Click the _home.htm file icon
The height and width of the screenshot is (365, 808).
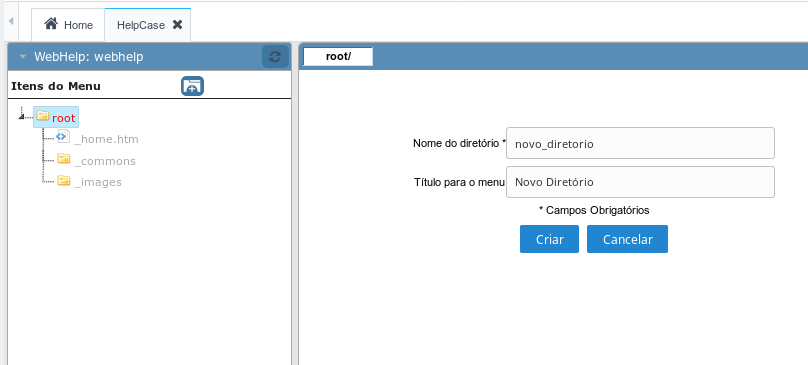coord(63,137)
